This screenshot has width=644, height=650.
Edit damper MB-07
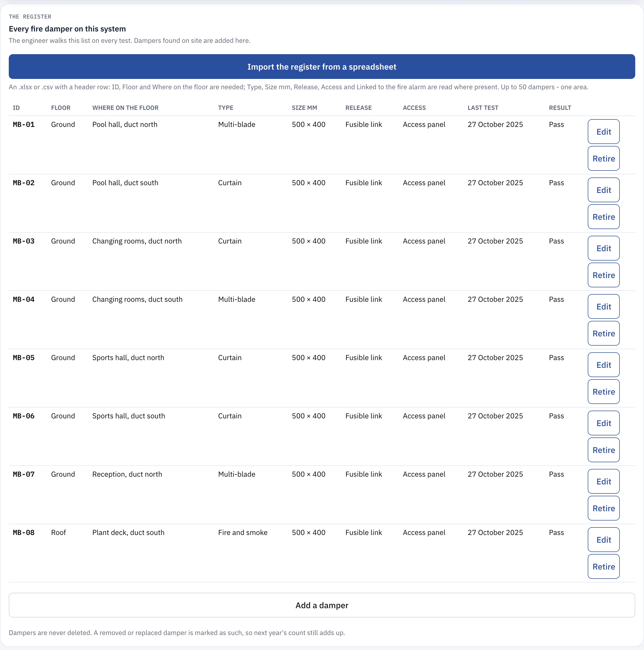[x=604, y=482]
